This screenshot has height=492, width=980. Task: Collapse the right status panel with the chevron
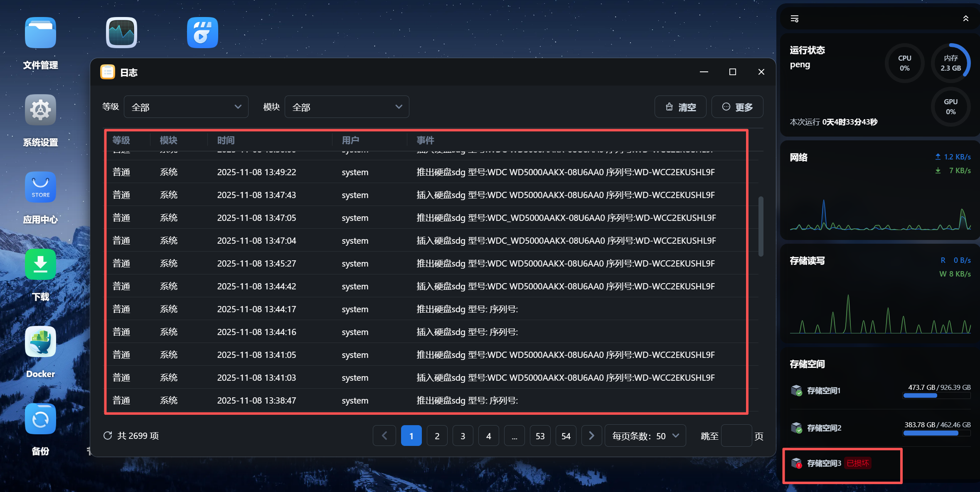pyautogui.click(x=965, y=18)
